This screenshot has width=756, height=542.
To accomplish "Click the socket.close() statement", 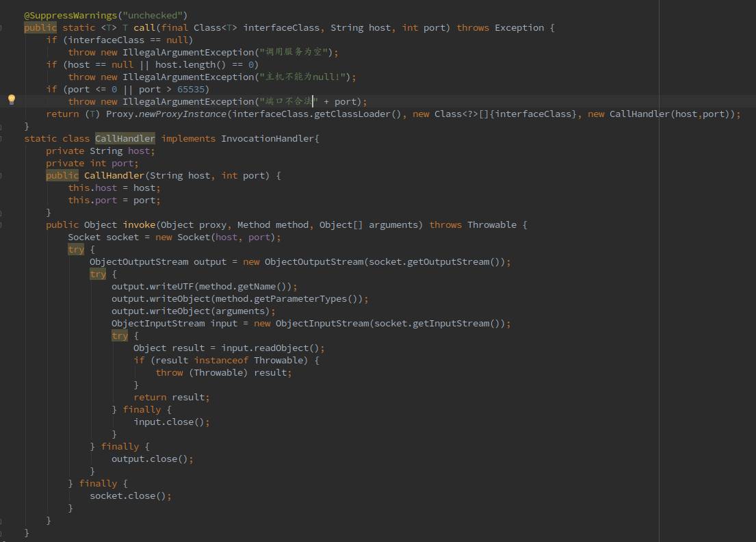I will coord(130,496).
